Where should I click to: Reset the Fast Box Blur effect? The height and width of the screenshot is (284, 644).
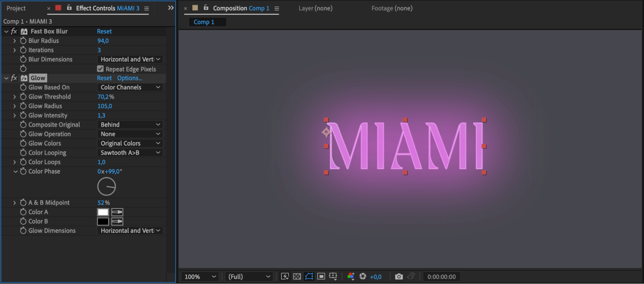[x=104, y=31]
